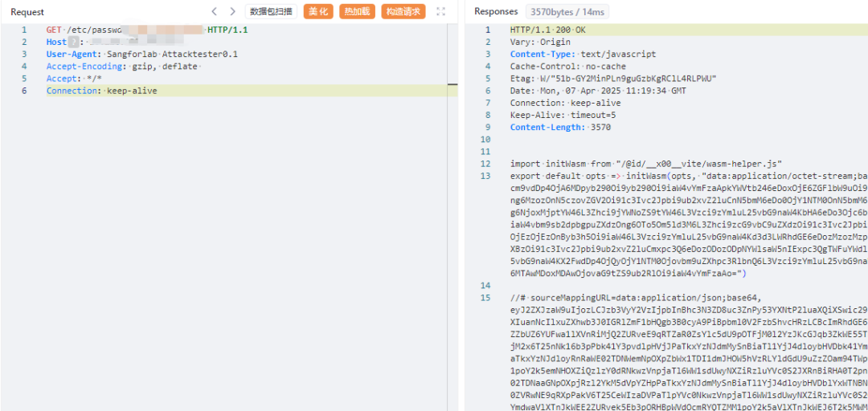This screenshot has height=411, width=868.
Task: Click the 构造请求 button
Action: pyautogui.click(x=403, y=11)
